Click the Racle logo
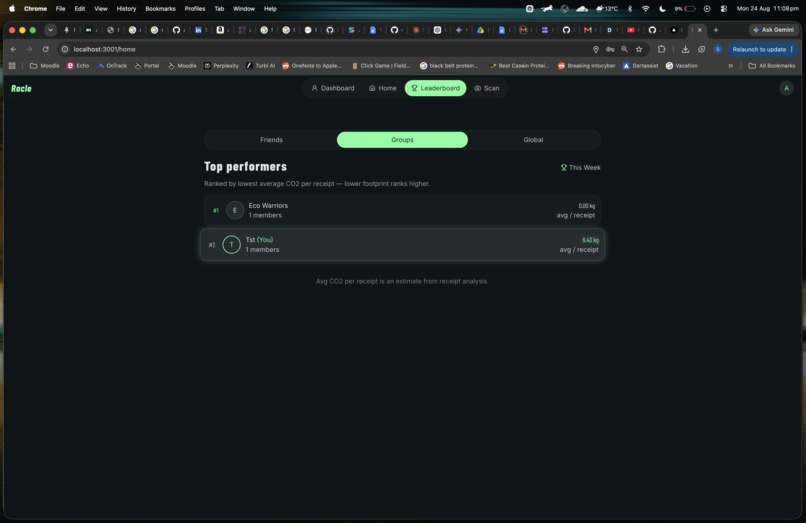This screenshot has height=523, width=806. [21, 88]
